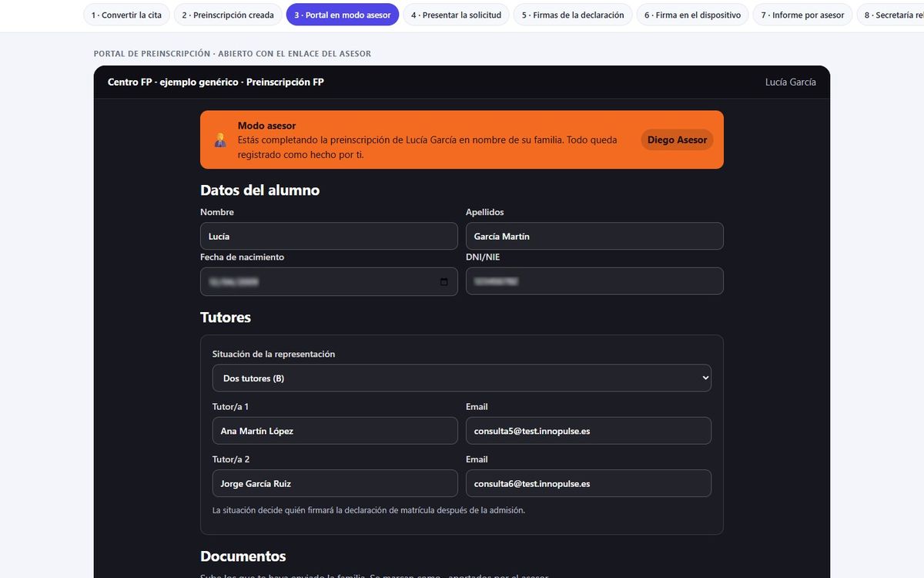The height and width of the screenshot is (578, 924).
Task: Click email field consulta6@test.innopulse.es
Action: click(588, 483)
